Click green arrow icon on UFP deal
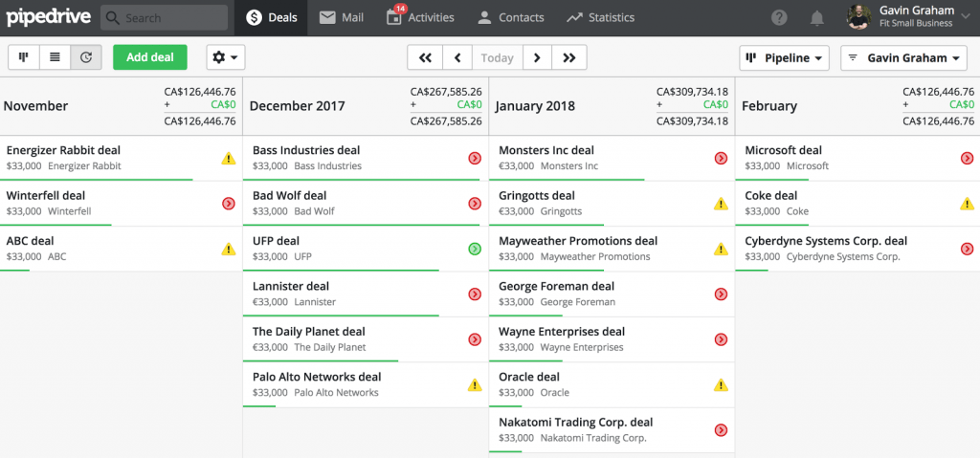Image resolution: width=980 pixels, height=458 pixels. [x=475, y=249]
